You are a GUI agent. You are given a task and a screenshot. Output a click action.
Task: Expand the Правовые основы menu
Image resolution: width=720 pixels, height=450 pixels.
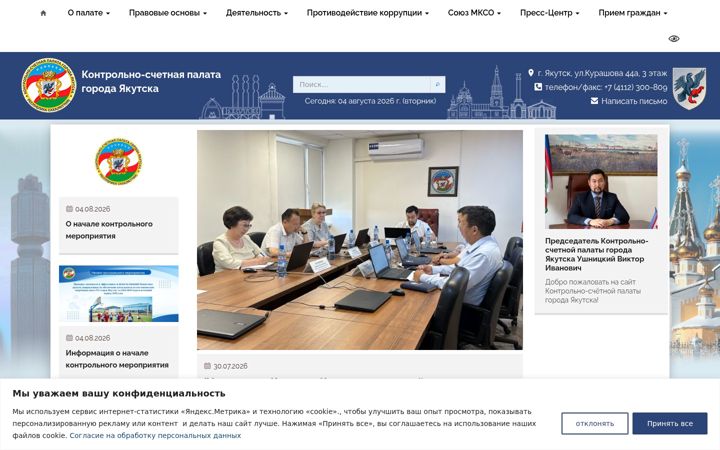[x=168, y=13]
